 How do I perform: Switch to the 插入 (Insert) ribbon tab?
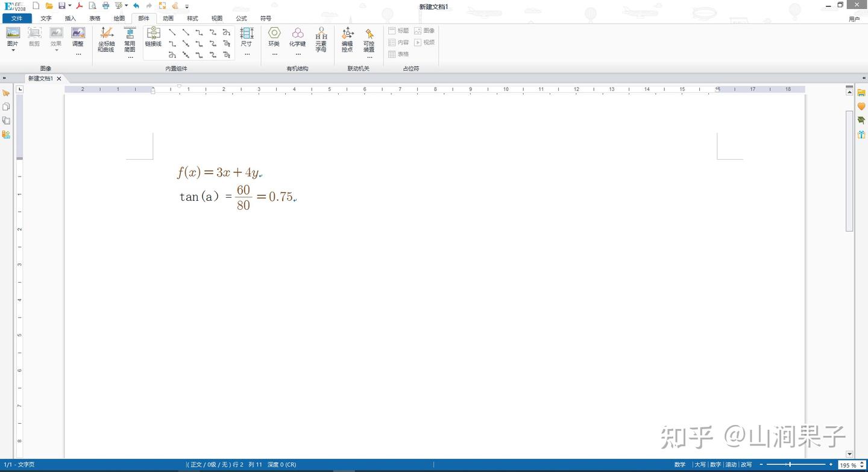(x=71, y=19)
